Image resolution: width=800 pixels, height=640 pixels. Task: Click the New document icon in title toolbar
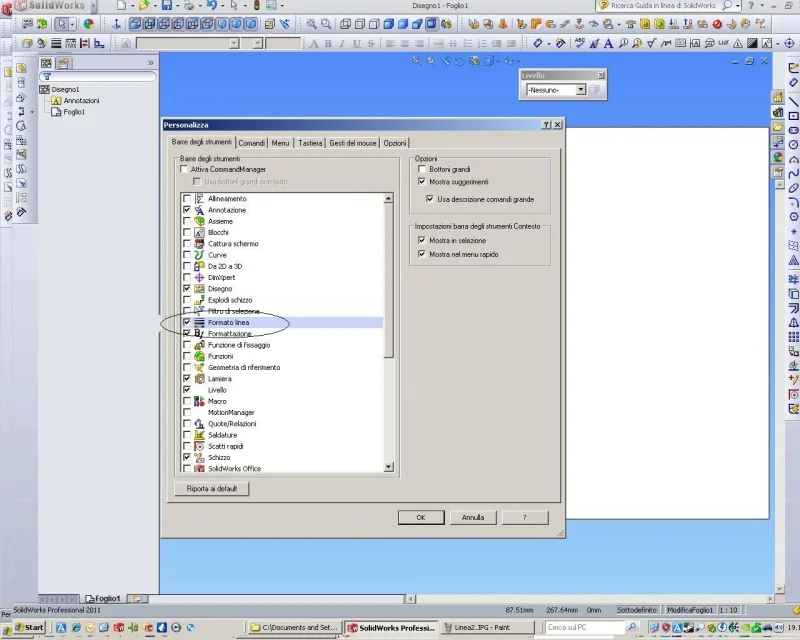[x=121, y=6]
